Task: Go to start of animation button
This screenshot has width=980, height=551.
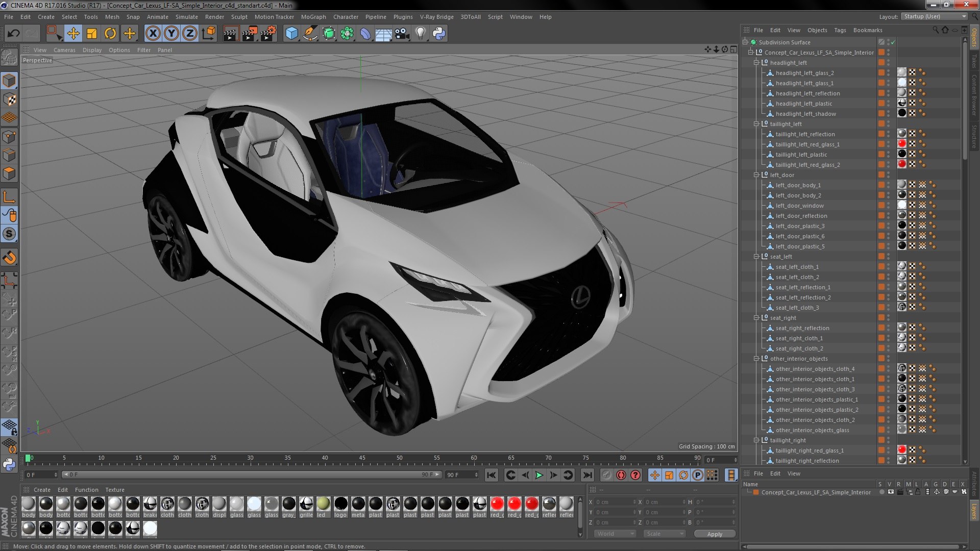Action: (x=491, y=475)
